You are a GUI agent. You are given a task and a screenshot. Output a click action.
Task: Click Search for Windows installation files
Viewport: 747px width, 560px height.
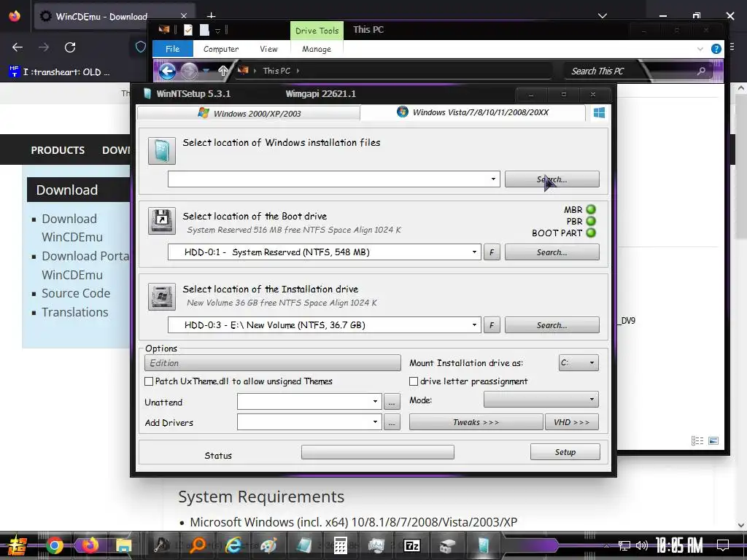[551, 179]
